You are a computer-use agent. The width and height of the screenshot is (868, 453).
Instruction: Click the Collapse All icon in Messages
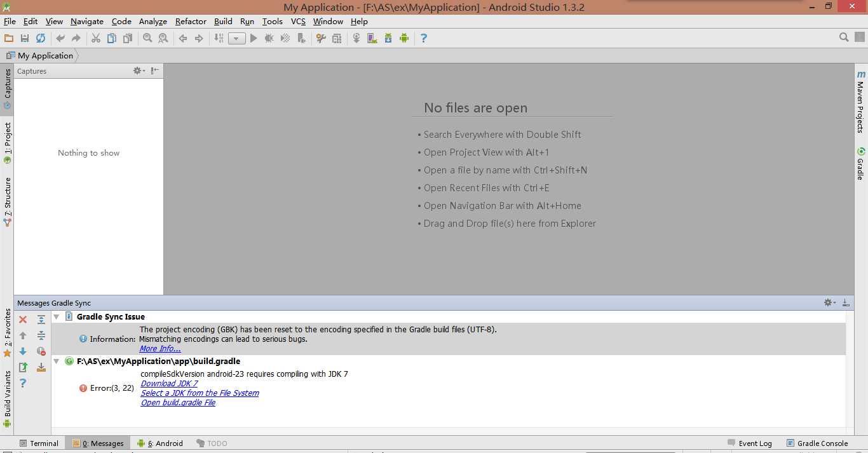(41, 335)
